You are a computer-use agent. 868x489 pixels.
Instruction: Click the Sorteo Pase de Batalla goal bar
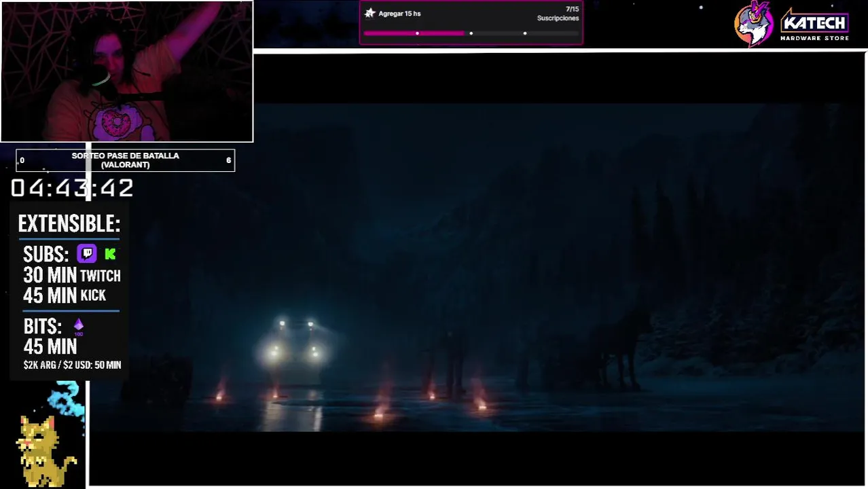coord(126,160)
